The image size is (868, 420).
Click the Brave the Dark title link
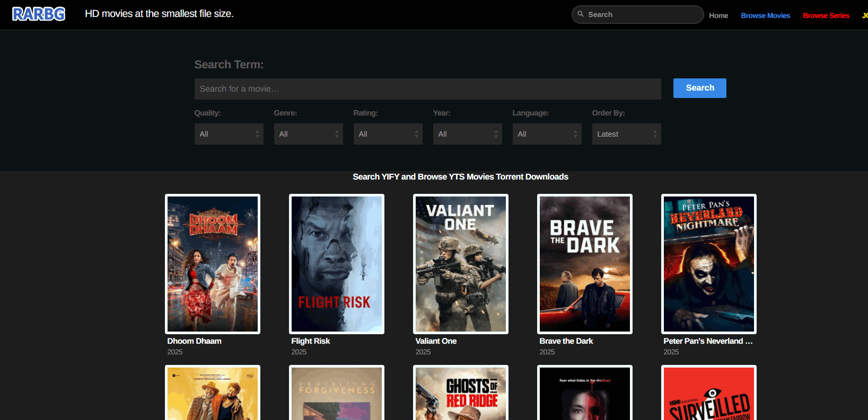[566, 341]
